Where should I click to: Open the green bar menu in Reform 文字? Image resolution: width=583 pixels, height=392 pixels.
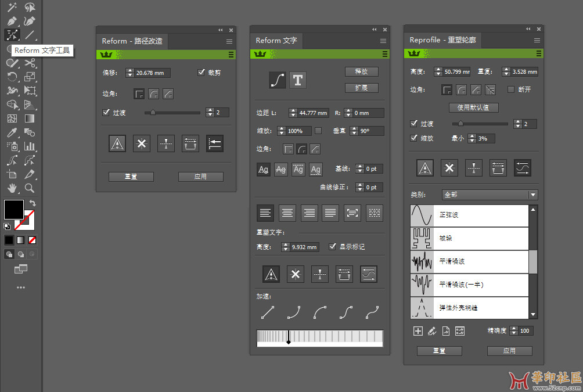(385, 55)
